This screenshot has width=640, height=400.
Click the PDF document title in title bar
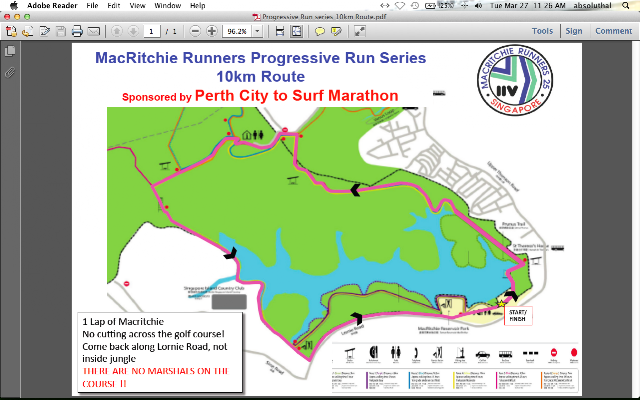click(x=324, y=17)
